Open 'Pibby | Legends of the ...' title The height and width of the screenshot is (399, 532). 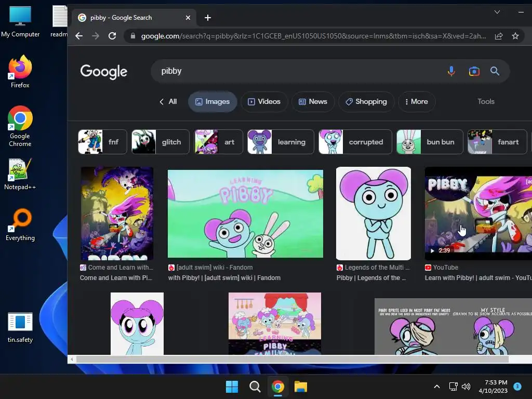371,277
